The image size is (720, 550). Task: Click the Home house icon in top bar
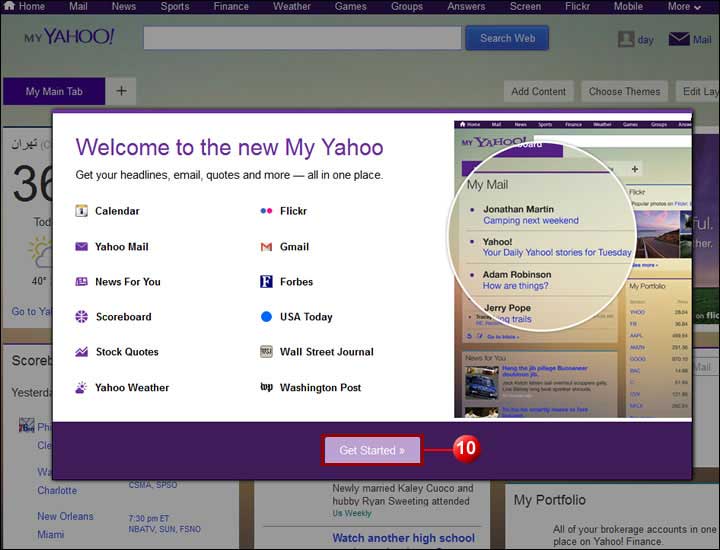coord(9,6)
